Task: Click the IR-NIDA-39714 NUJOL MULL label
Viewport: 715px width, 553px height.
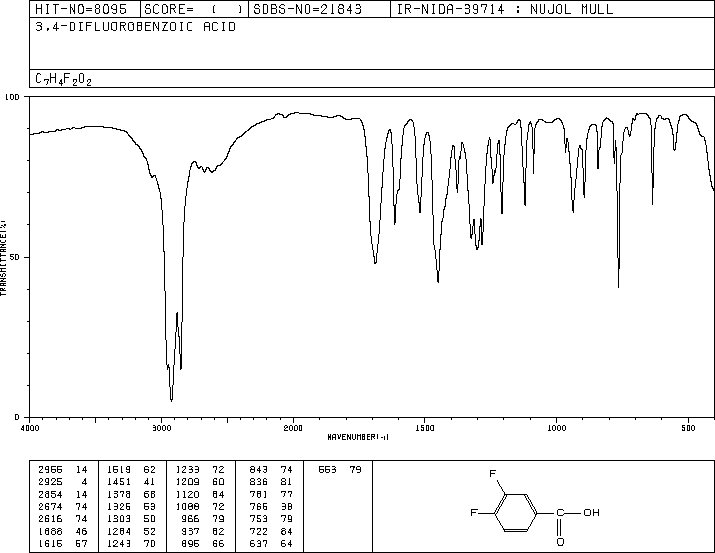Action: click(505, 9)
